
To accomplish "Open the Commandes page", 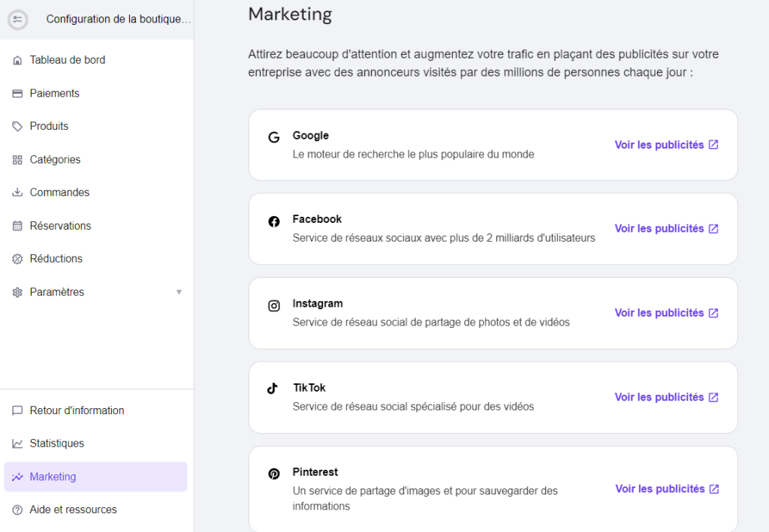I will click(x=59, y=193).
